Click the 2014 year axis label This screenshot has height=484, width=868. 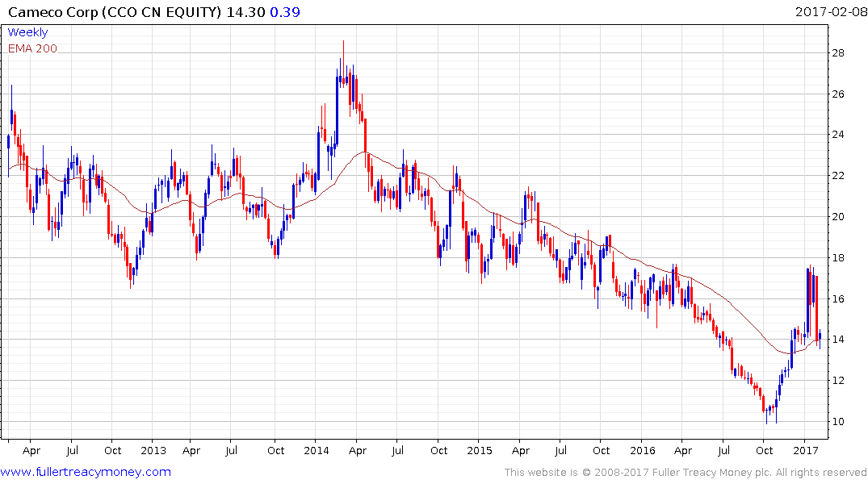point(316,450)
